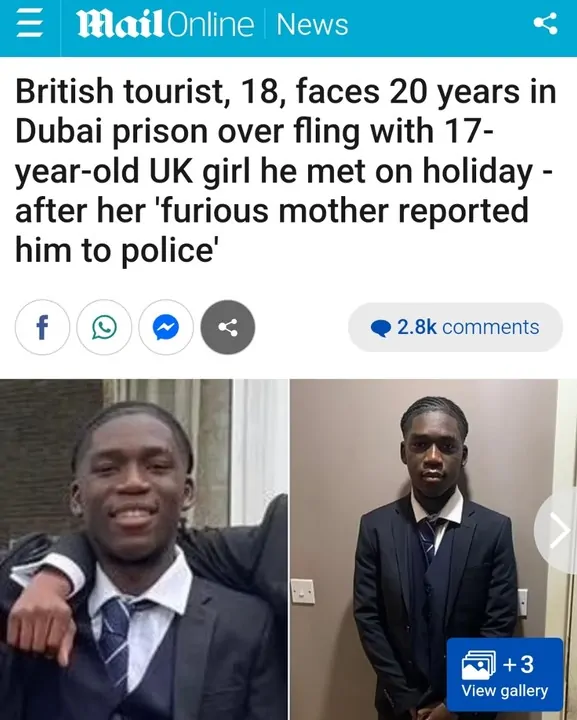Screen dimensions: 577x720
Task: Tap the +3 additional photos count
Action: pos(519,664)
